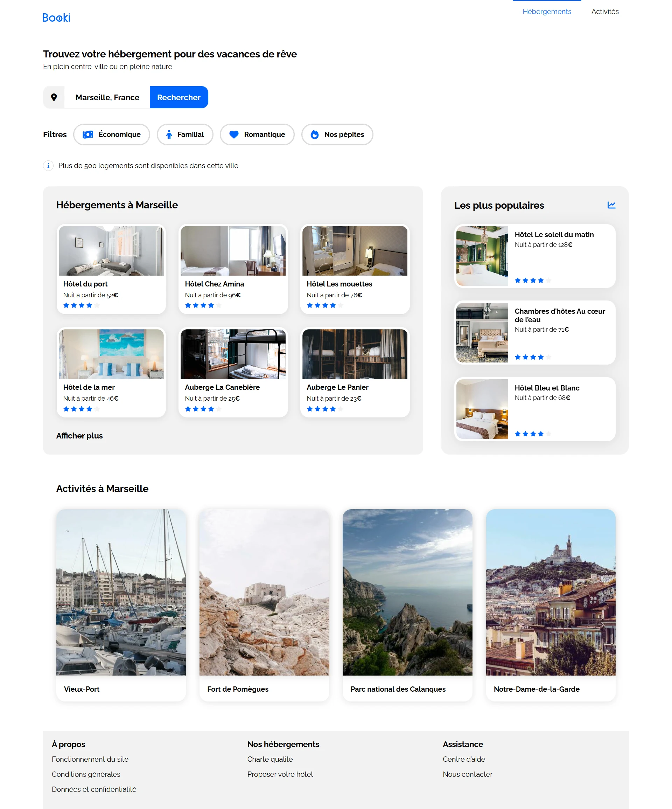The width and height of the screenshot is (672, 809).
Task: Open Centre d'aide footer link
Action: 464,759
